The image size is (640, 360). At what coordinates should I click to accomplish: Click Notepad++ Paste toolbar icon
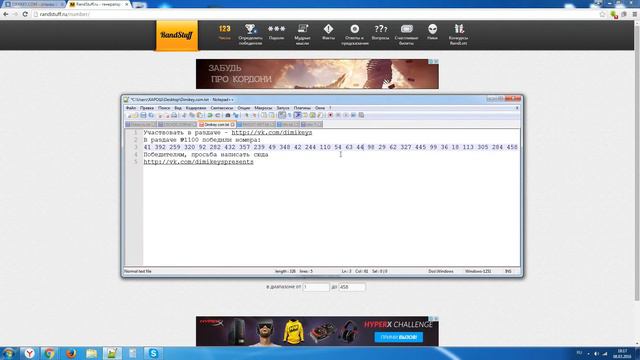(x=200, y=116)
